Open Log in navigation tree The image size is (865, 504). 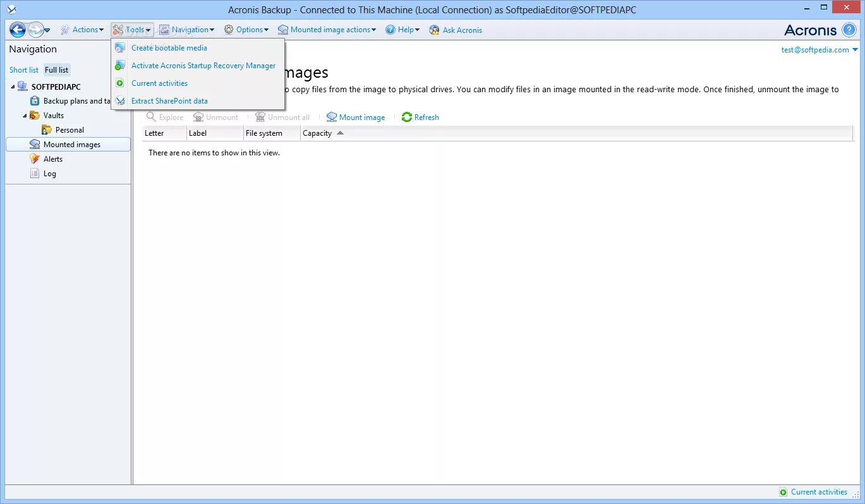pyautogui.click(x=50, y=174)
